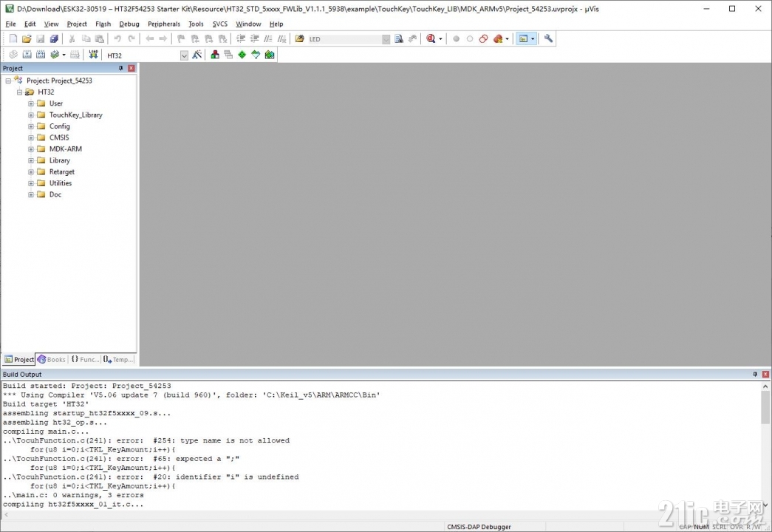This screenshot has height=532, width=772.
Task: Expand the TouchKey_Library folder
Action: tap(31, 115)
